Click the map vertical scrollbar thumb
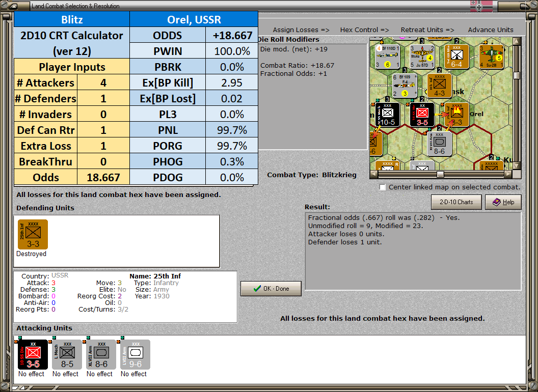 point(517,75)
